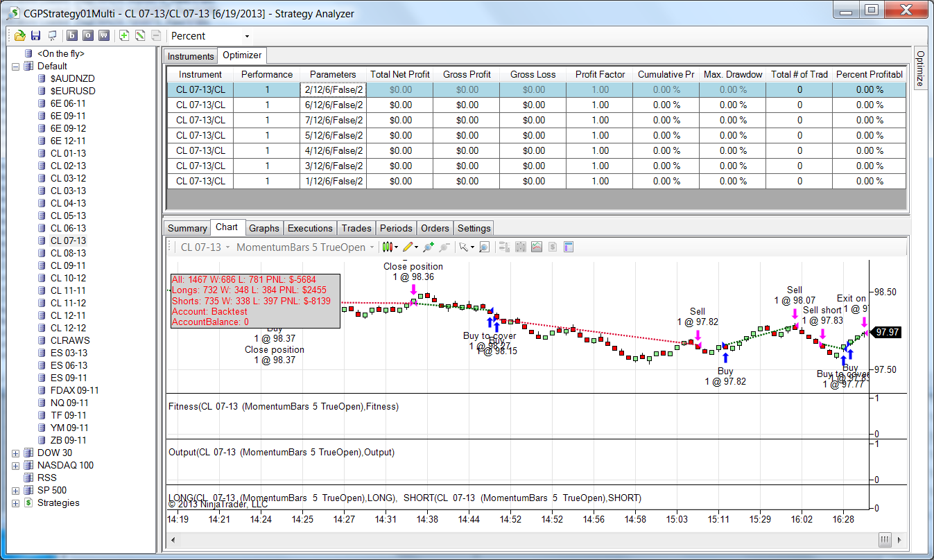The image size is (934, 560).
Task: Click the database icon next to RSS
Action: pos(28,478)
